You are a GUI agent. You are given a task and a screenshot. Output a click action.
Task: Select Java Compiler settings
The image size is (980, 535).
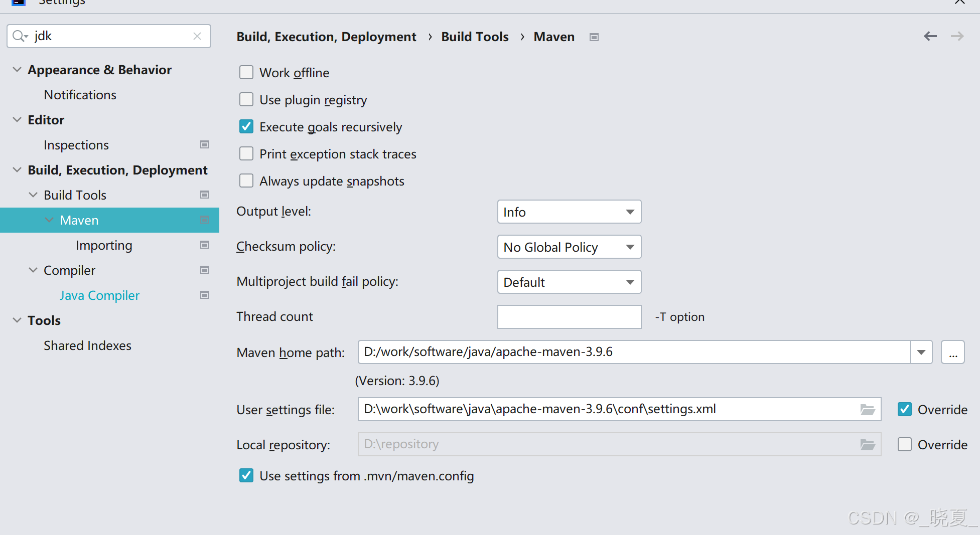click(99, 295)
